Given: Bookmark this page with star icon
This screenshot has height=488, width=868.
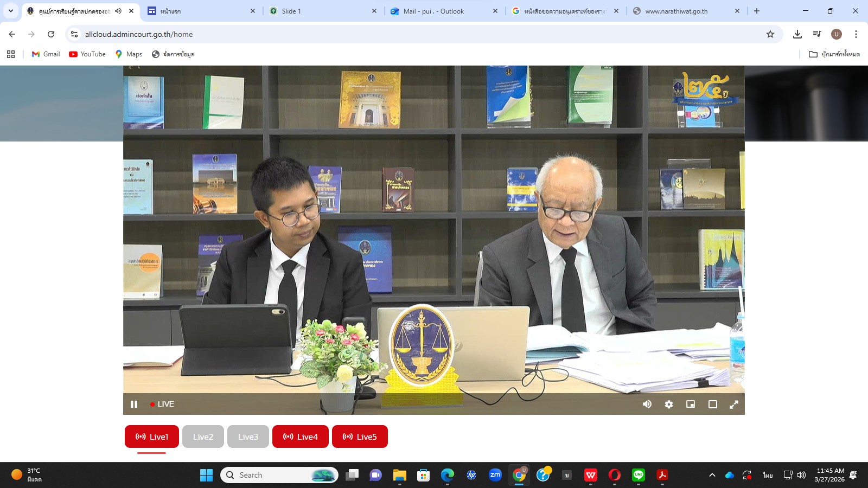Looking at the screenshot, I should (x=770, y=34).
